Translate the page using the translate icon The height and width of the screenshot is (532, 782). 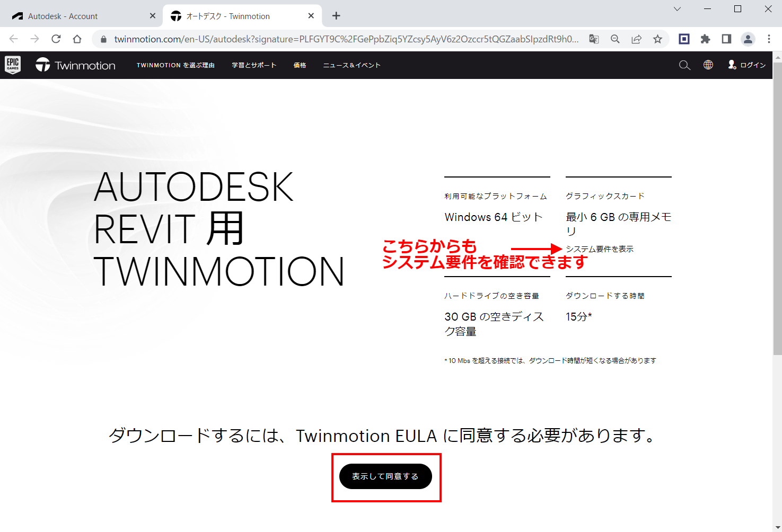[x=594, y=39]
